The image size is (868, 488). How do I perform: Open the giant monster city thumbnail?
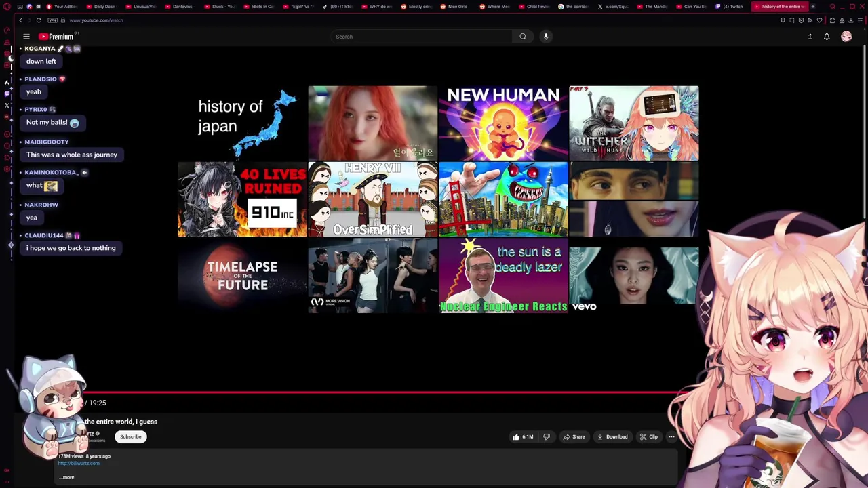(503, 199)
